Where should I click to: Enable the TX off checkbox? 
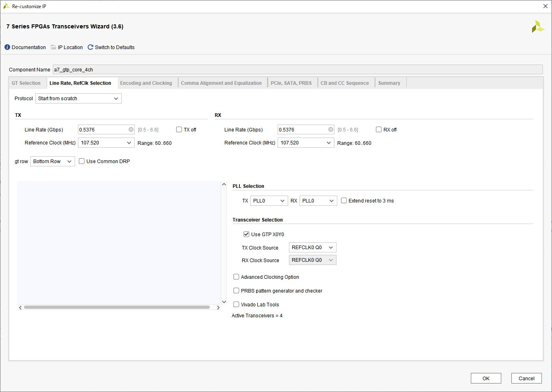point(179,129)
